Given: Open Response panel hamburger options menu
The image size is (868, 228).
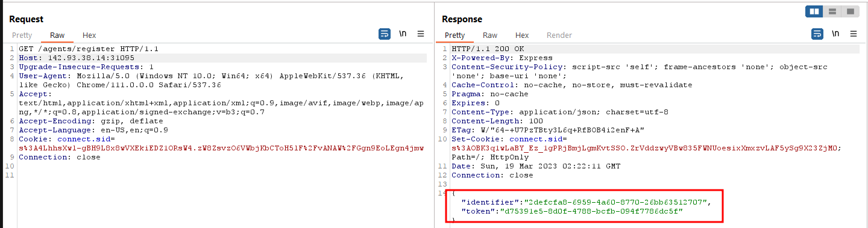Looking at the screenshot, I should coord(854,34).
